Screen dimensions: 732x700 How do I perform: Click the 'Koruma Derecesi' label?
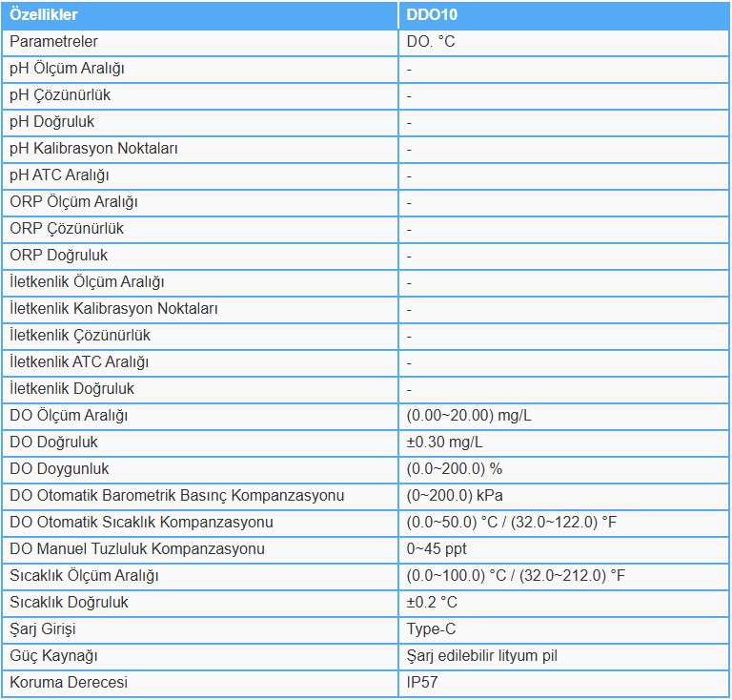coord(69,682)
